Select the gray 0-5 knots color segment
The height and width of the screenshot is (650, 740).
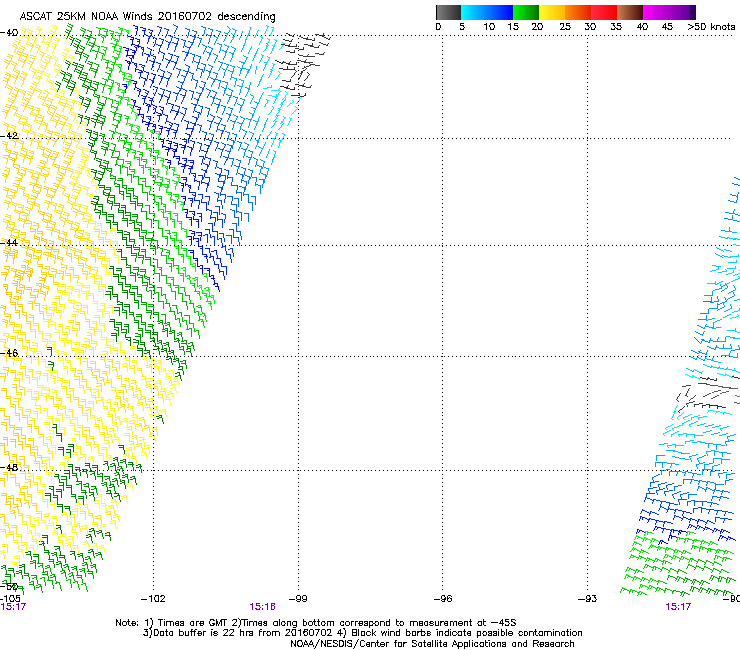click(x=448, y=12)
